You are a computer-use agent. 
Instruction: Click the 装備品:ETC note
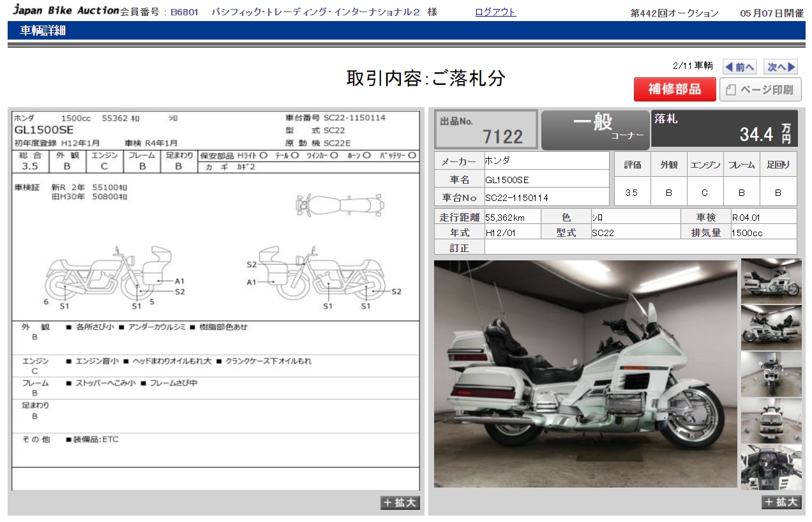(92, 440)
